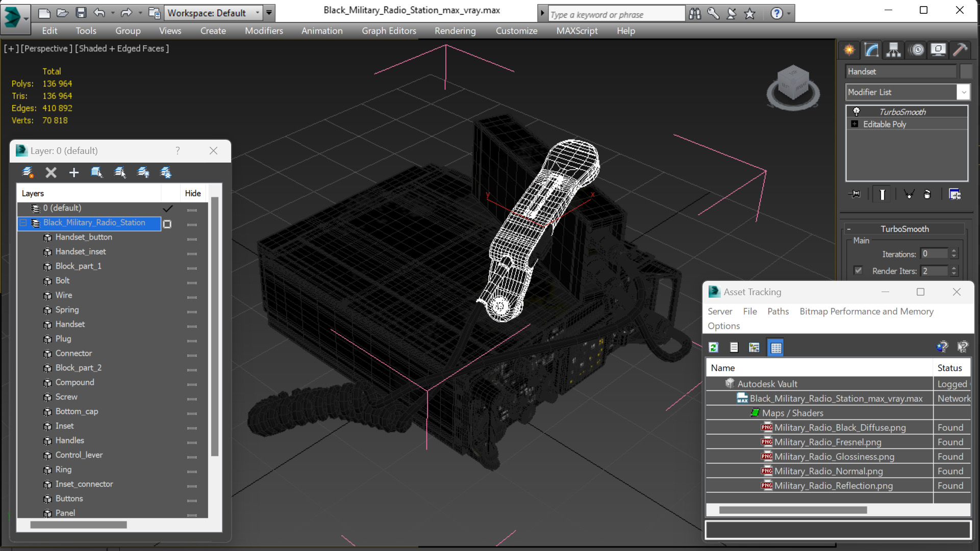Open the undo history dropdown arrow
This screenshot has width=980, height=551.
click(x=112, y=13)
